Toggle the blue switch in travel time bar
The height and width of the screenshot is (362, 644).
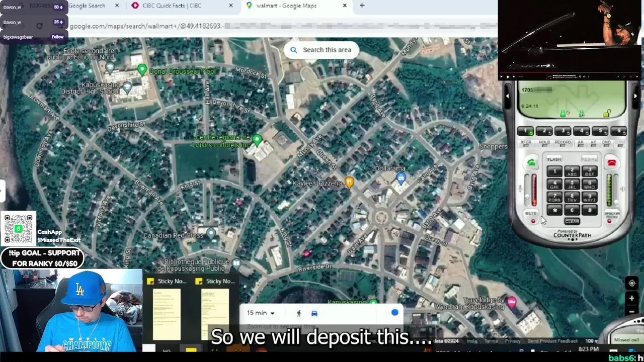pyautogui.click(x=394, y=313)
